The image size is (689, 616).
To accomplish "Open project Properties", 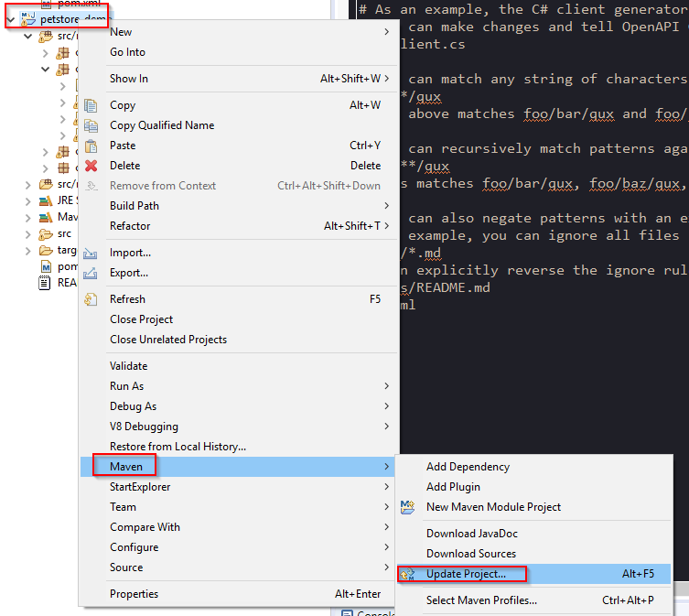I will [240, 594].
